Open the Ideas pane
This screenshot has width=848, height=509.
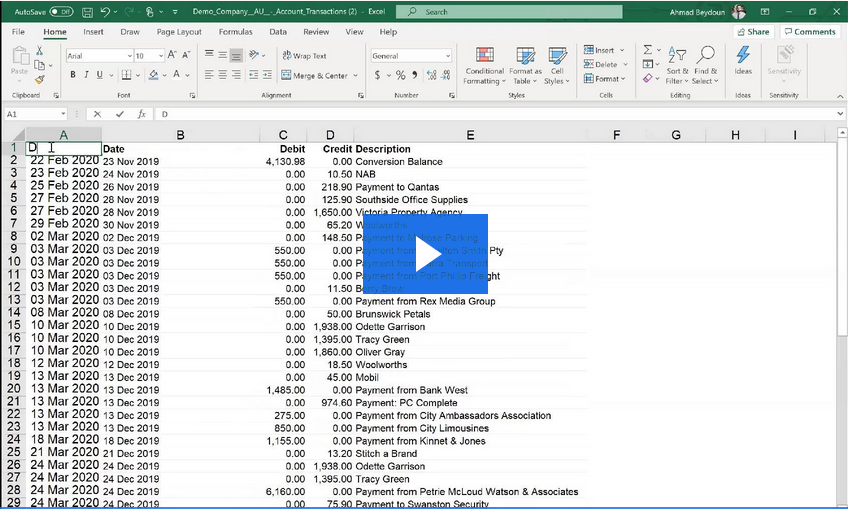click(743, 61)
